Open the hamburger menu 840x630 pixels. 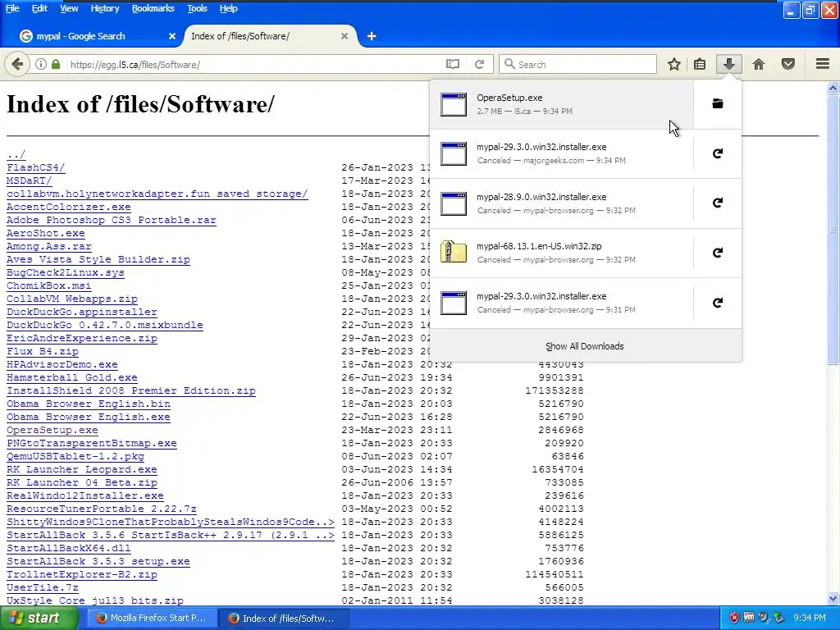pos(823,64)
